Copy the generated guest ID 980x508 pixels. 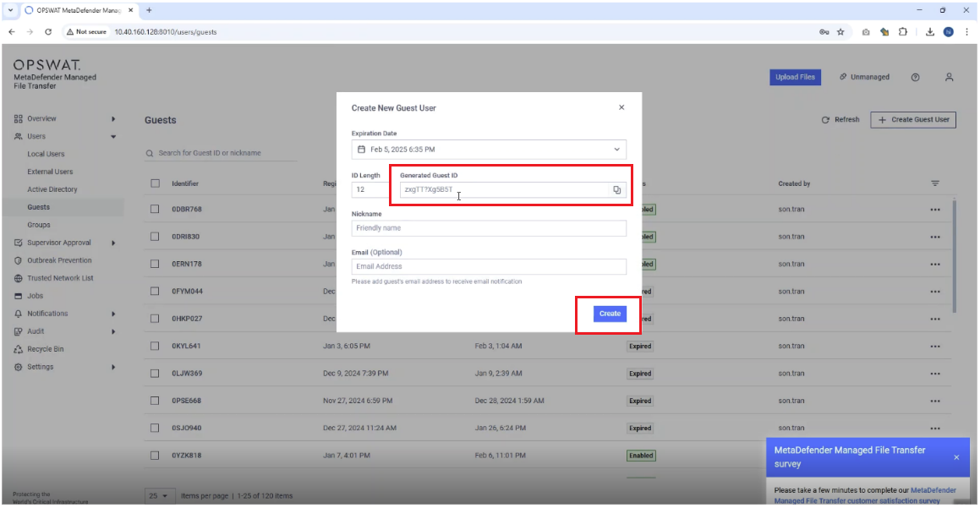coord(617,190)
